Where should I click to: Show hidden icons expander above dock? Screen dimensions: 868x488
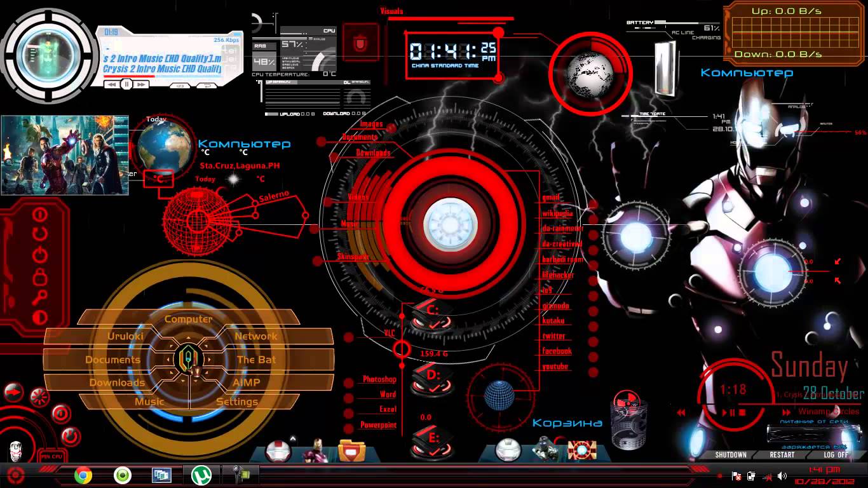(x=293, y=438)
